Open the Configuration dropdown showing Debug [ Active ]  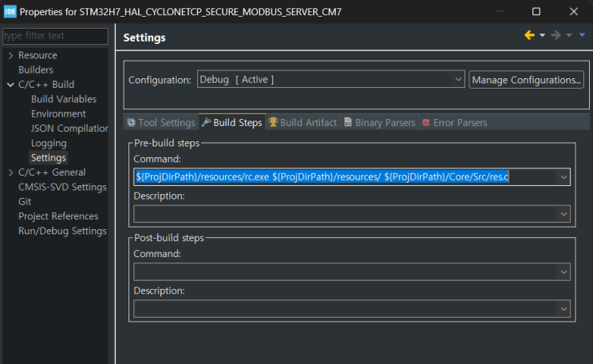tap(330, 80)
